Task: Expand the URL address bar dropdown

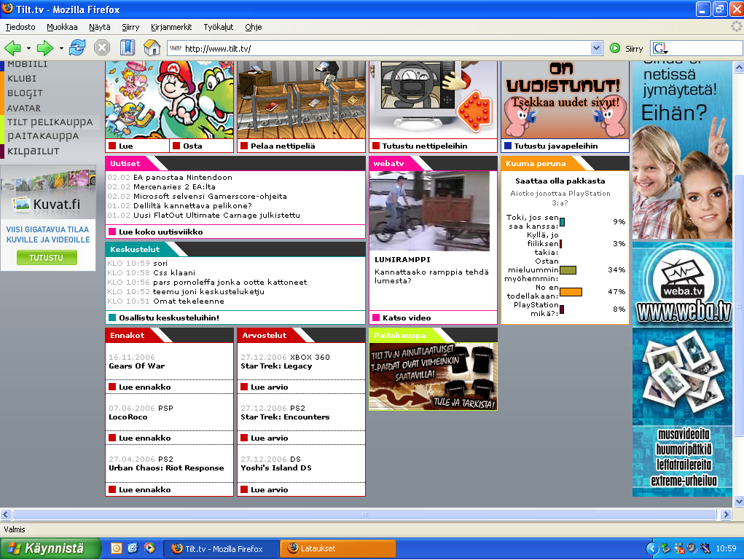Action: click(x=596, y=48)
